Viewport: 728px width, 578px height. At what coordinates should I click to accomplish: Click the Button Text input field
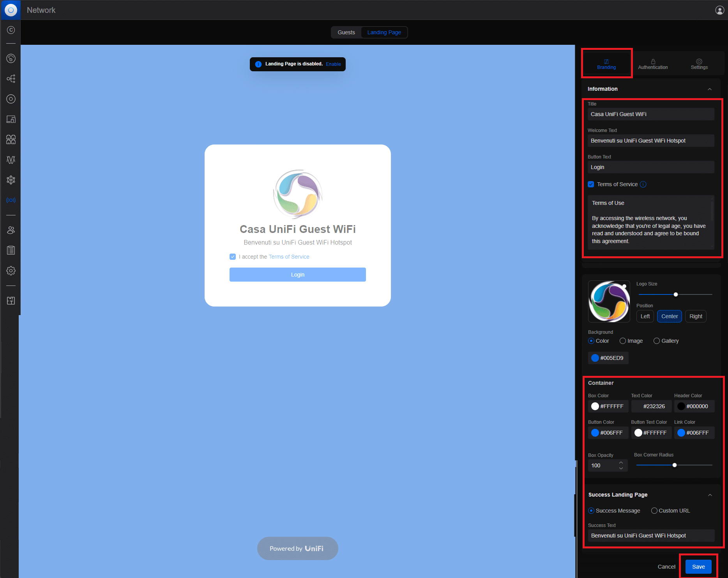coord(651,167)
